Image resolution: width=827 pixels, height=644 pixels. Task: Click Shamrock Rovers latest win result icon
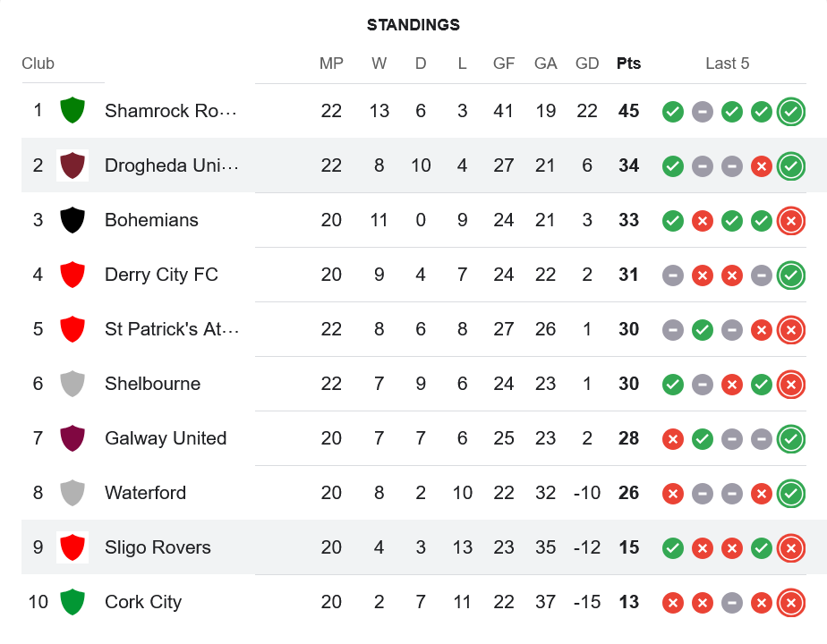(790, 112)
